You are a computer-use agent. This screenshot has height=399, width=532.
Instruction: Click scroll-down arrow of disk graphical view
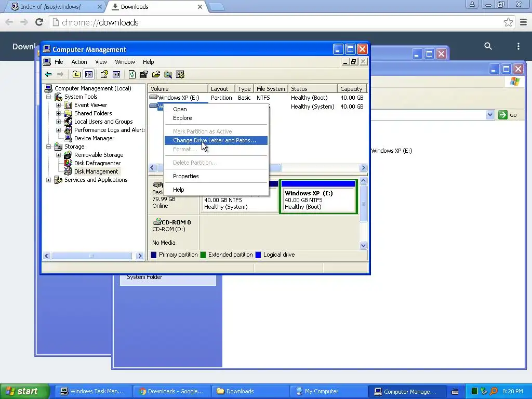click(x=363, y=245)
